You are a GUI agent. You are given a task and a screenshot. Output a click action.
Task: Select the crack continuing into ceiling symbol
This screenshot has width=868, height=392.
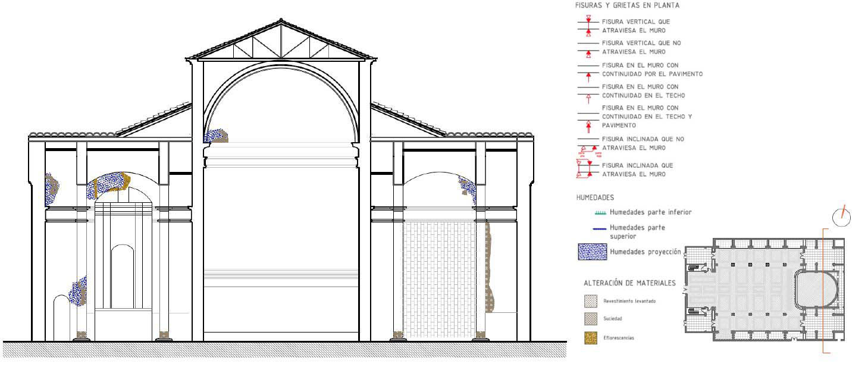point(588,92)
